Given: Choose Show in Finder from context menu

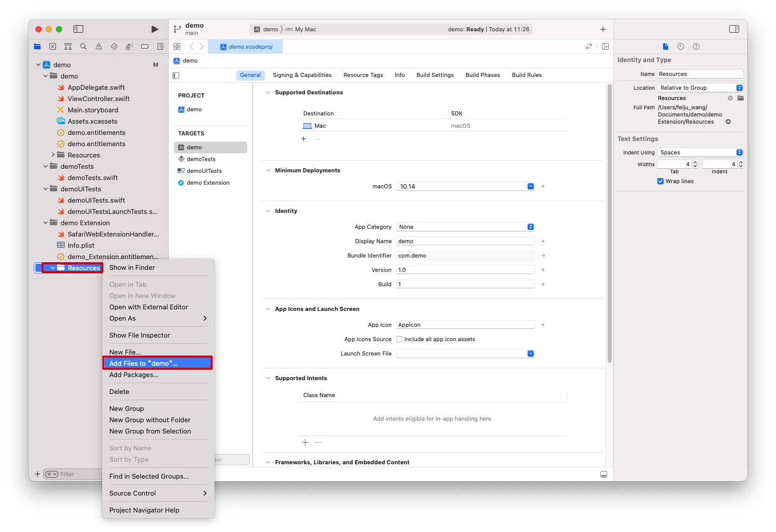Looking at the screenshot, I should pos(158,267).
